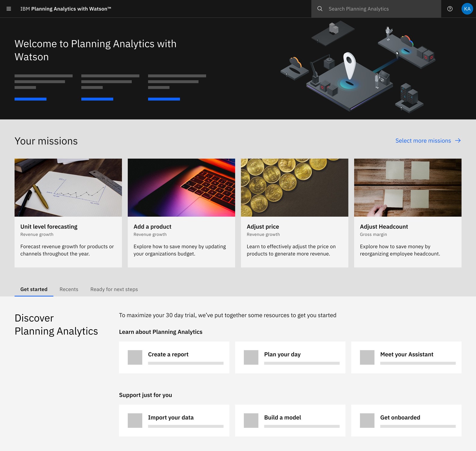
Task: Select the Adjust Headcount mission title
Action: (384, 227)
